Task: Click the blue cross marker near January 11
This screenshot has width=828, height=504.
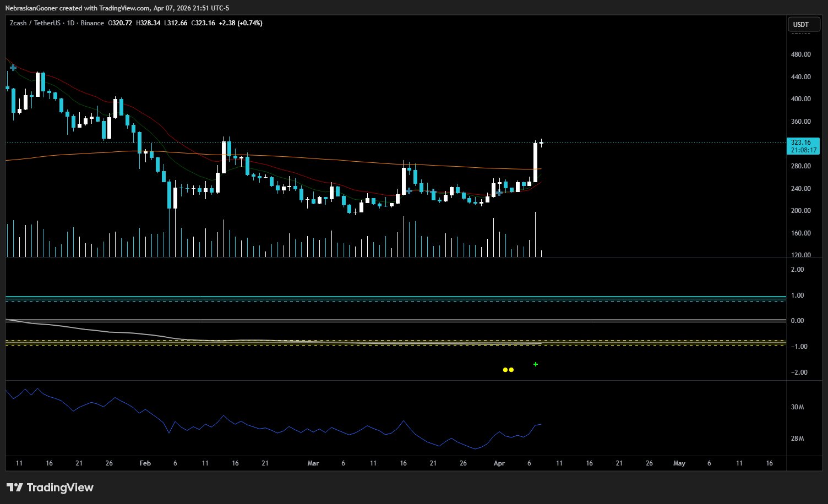Action: pos(13,67)
